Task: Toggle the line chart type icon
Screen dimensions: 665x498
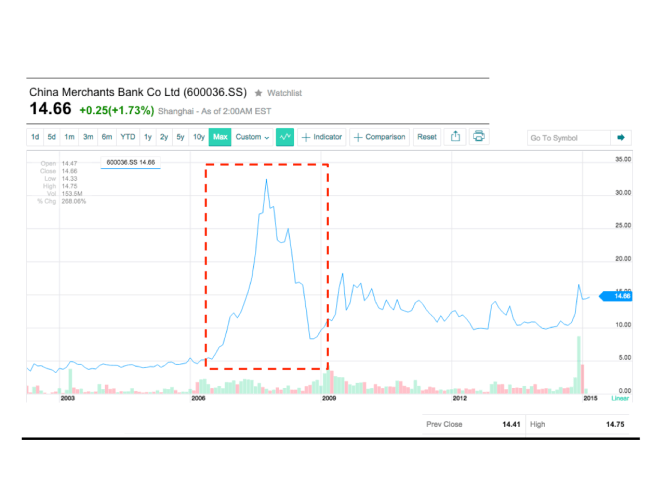Action: [285, 137]
